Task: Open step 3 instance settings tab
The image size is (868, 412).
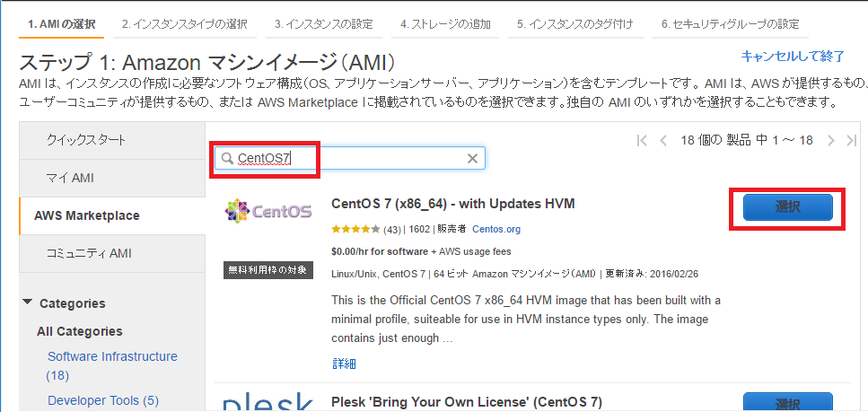Action: 324,24
